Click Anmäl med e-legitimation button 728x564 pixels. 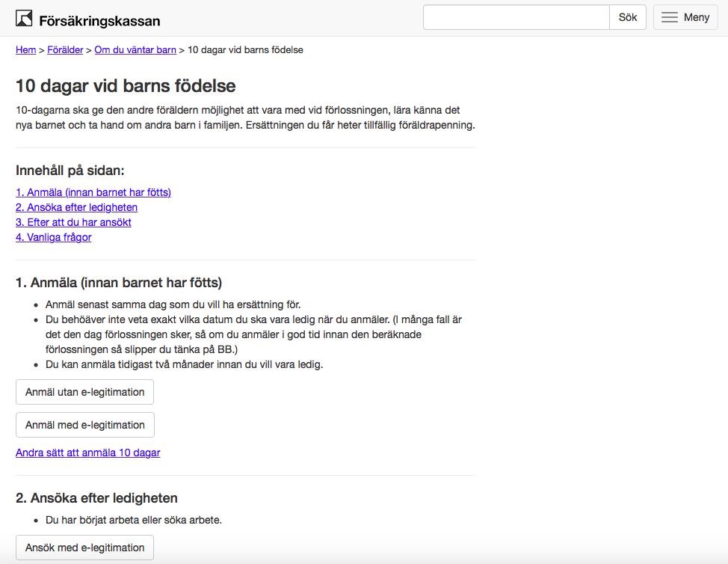pos(85,425)
